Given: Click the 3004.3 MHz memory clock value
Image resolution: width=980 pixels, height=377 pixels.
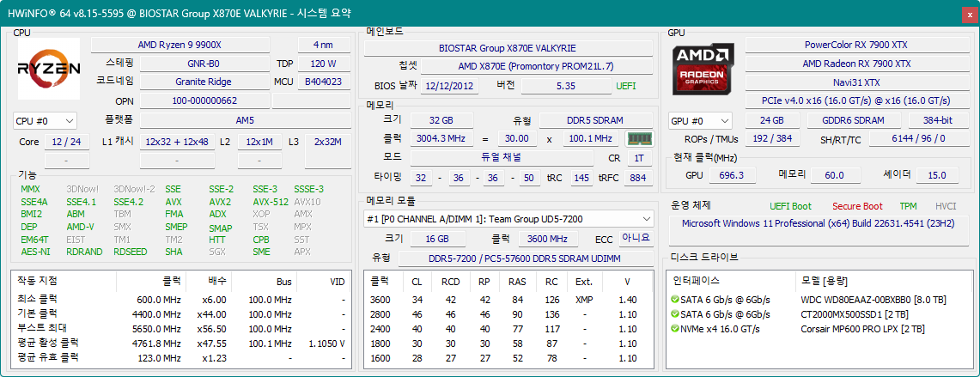Looking at the screenshot, I should (x=441, y=139).
